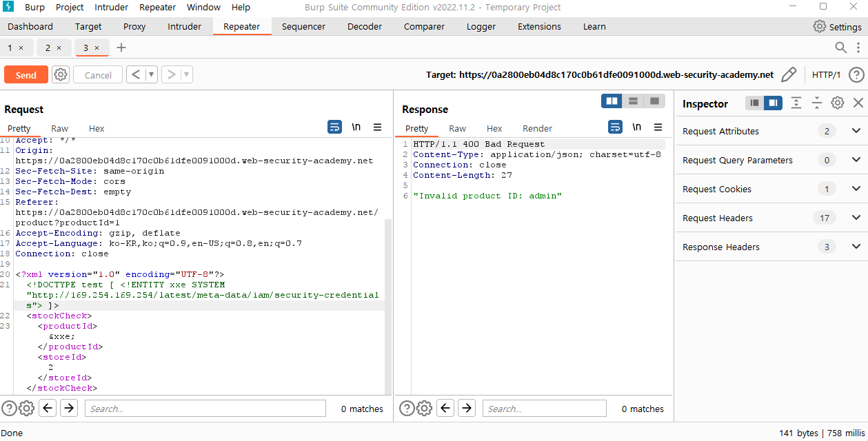Toggle Request word wrap icon

tap(334, 127)
